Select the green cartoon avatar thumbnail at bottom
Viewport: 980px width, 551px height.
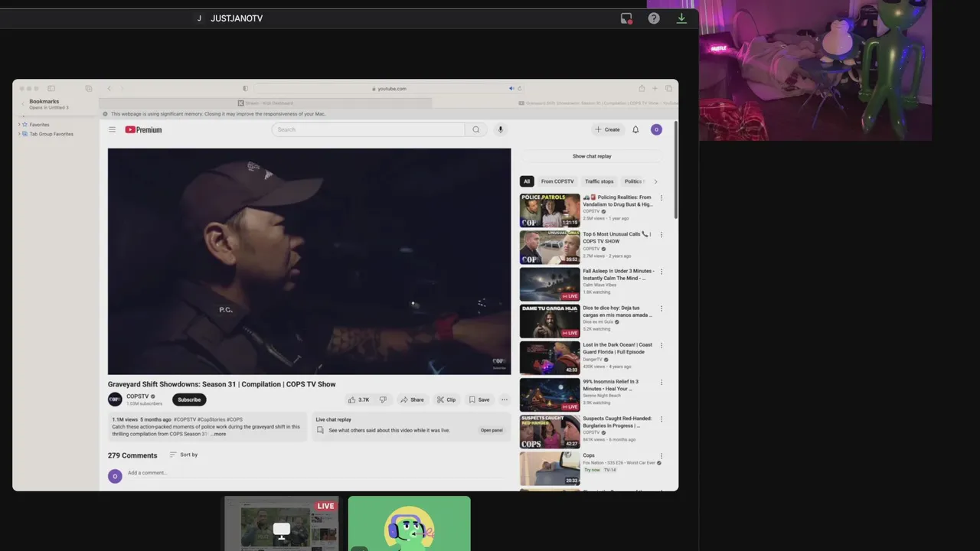[410, 523]
